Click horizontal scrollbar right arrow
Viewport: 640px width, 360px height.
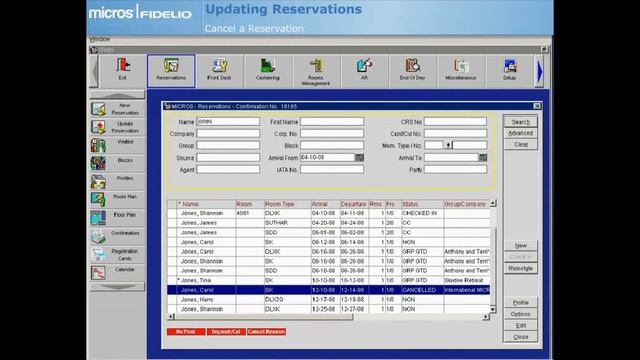[486, 317]
